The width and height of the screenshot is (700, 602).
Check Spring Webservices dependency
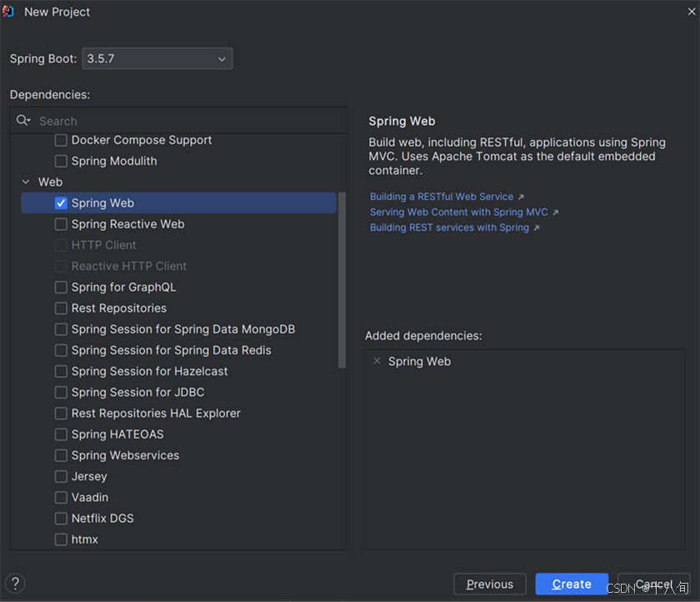click(x=61, y=455)
